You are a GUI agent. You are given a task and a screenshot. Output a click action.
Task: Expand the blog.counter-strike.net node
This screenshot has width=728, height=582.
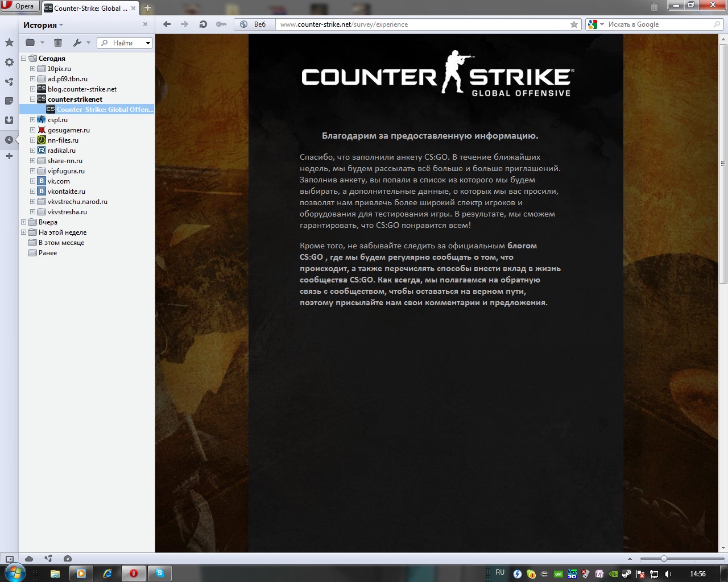pos(33,89)
